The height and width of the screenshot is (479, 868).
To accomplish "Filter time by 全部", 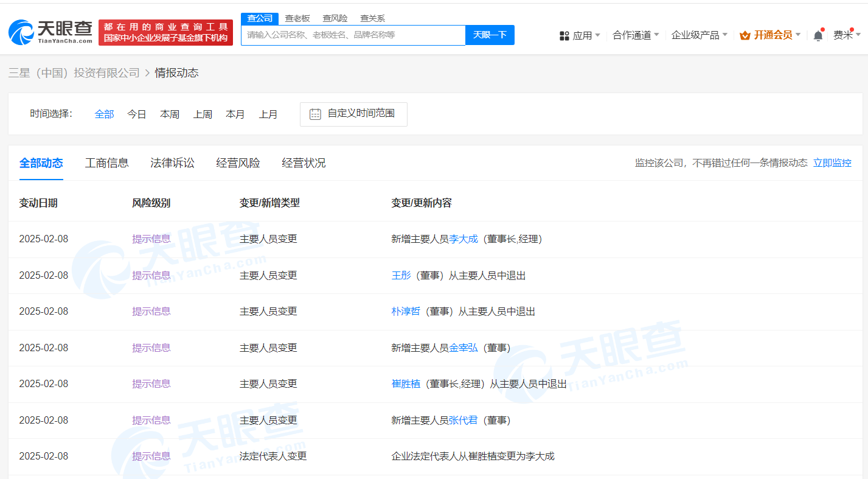I will click(104, 114).
